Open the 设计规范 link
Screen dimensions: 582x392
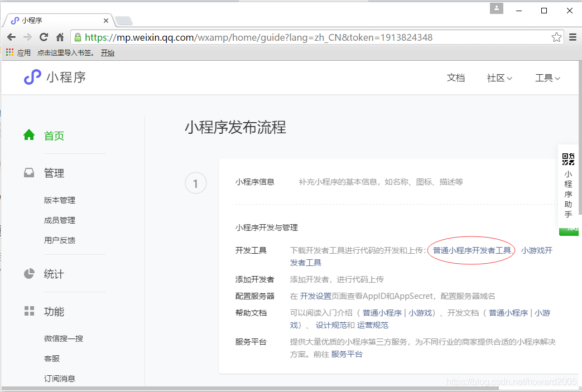coord(329,325)
